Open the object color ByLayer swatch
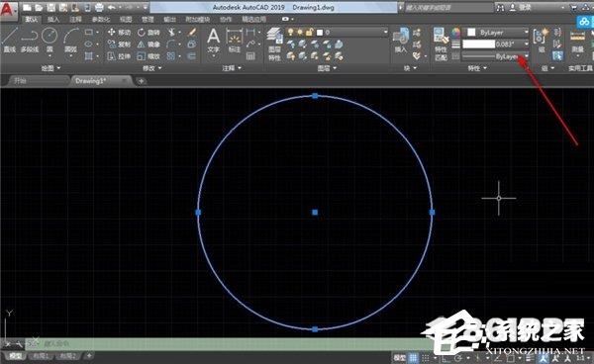Image resolution: width=594 pixels, height=364 pixels. [x=497, y=33]
